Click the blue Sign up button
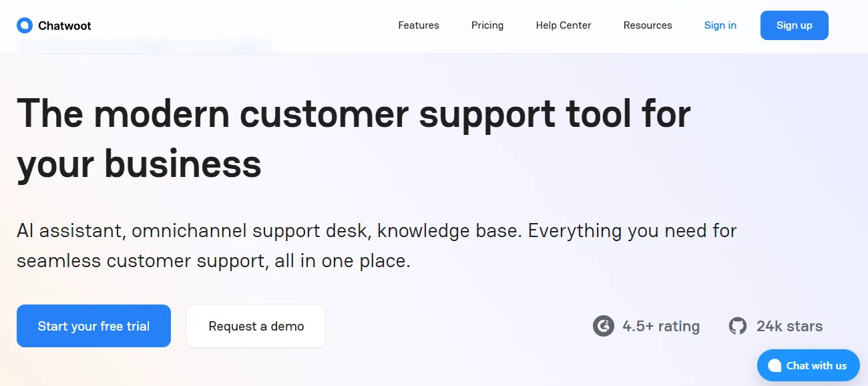This screenshot has width=868, height=386. point(795,25)
